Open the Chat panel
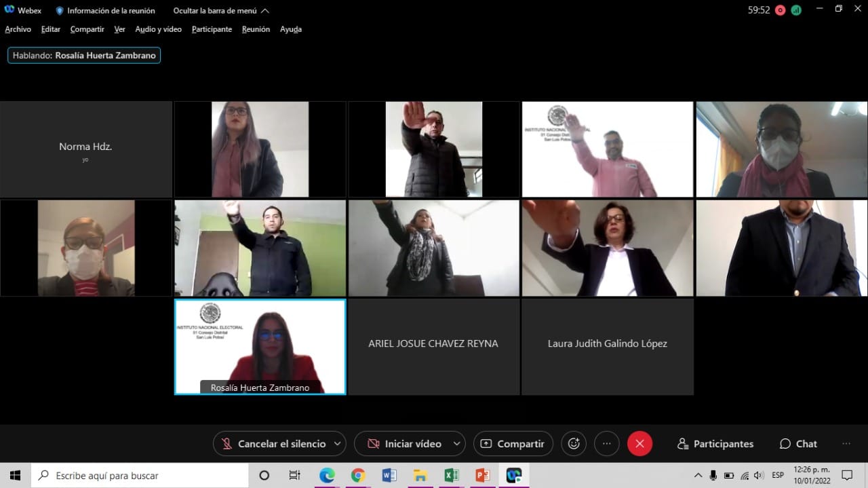This screenshot has width=868, height=488. pos(798,444)
